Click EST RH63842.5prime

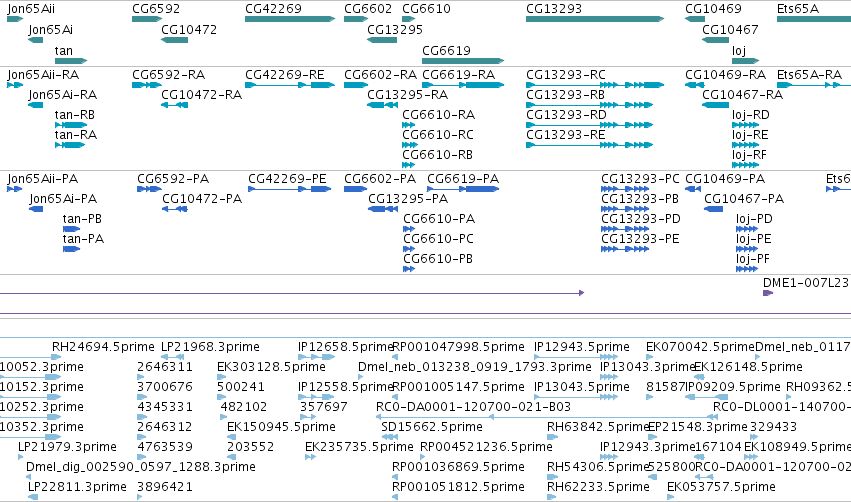point(598,427)
